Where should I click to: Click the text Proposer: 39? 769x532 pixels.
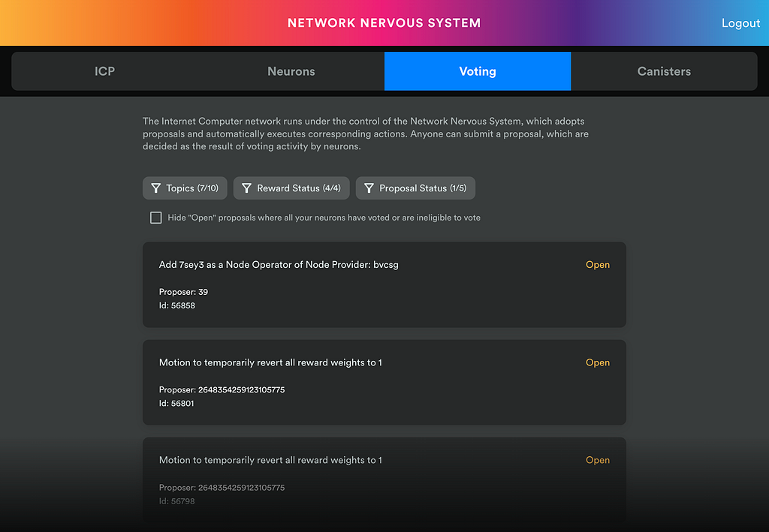point(183,292)
